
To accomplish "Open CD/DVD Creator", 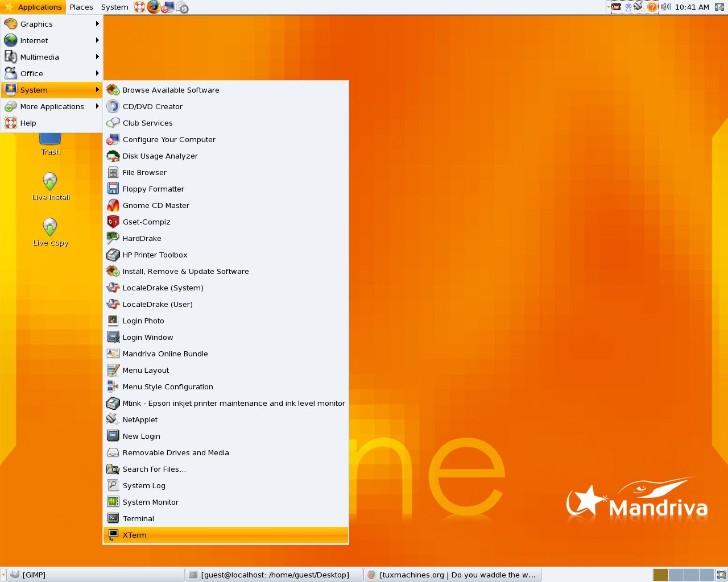I will 226,106.
